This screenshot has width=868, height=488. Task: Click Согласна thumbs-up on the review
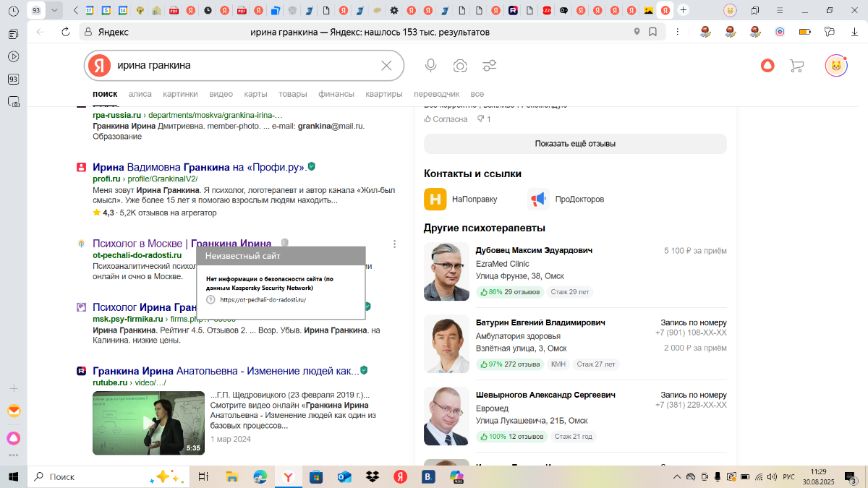click(x=446, y=119)
